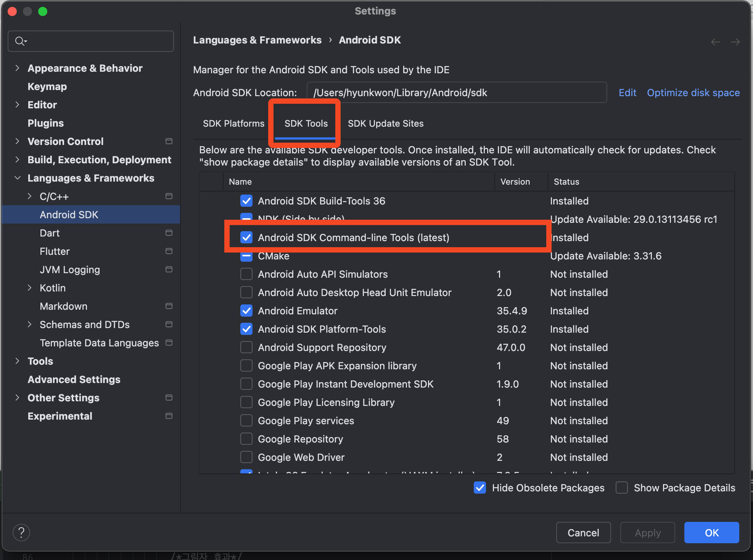Collapse Languages & Frameworks section
The width and height of the screenshot is (753, 560).
(17, 178)
